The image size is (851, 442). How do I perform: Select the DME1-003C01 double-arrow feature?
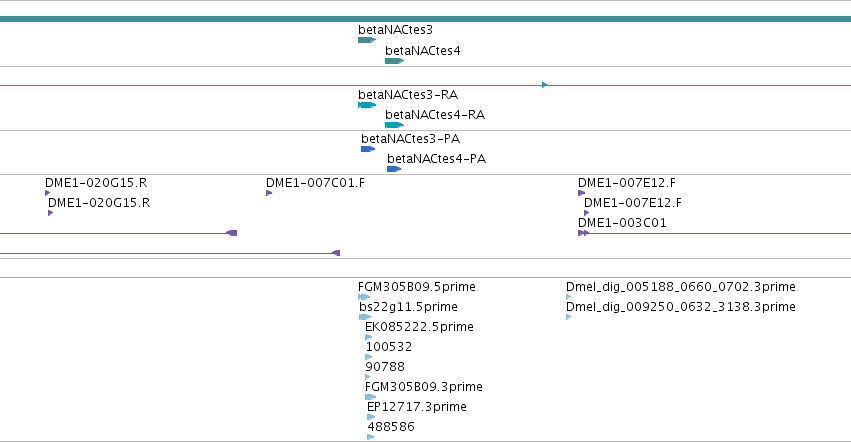point(583,233)
